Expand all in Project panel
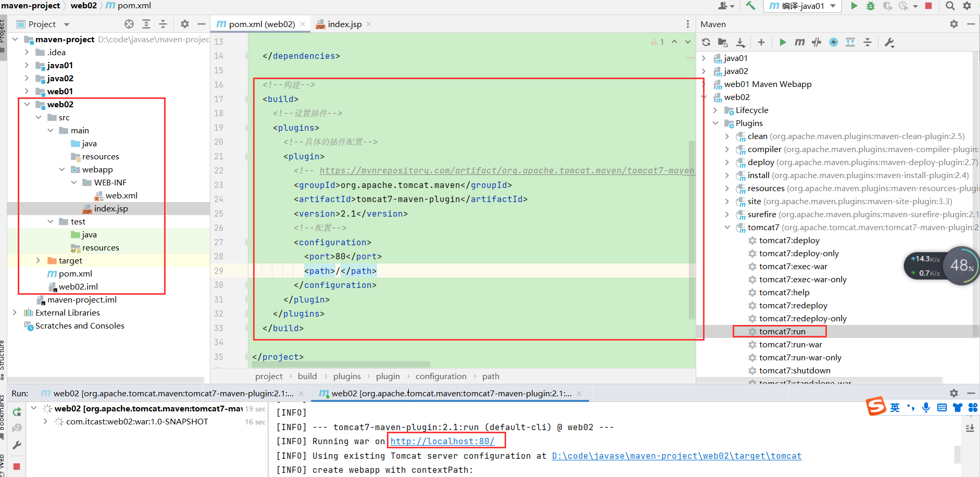980x477 pixels. [x=146, y=24]
